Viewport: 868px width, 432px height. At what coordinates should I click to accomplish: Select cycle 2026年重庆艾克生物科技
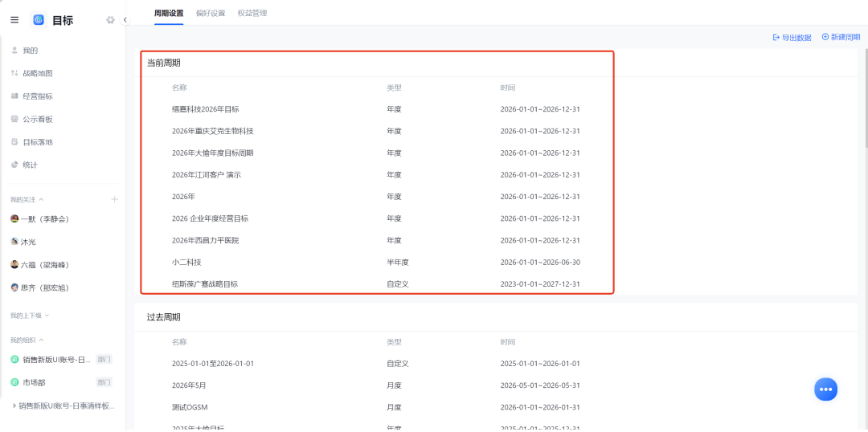[212, 131]
